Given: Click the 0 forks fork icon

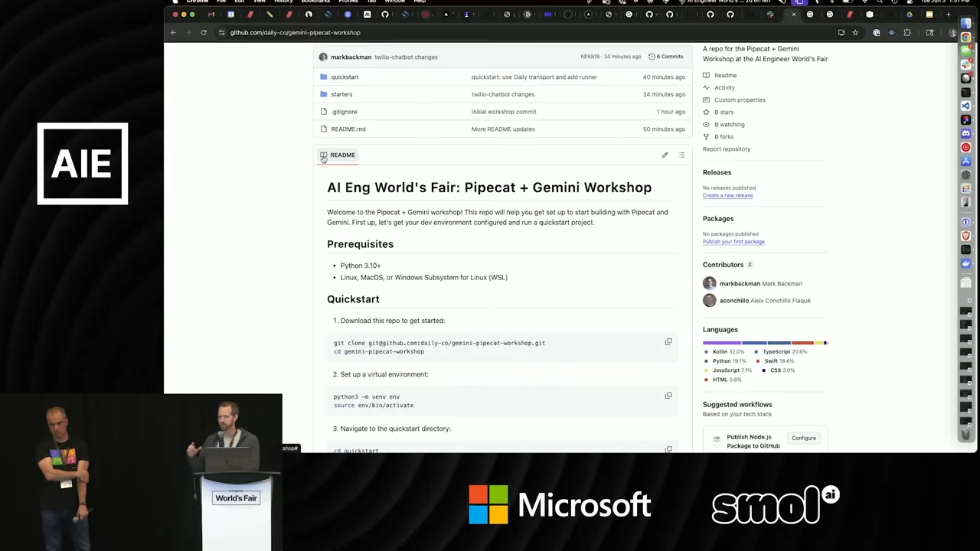Looking at the screenshot, I should tap(707, 136).
